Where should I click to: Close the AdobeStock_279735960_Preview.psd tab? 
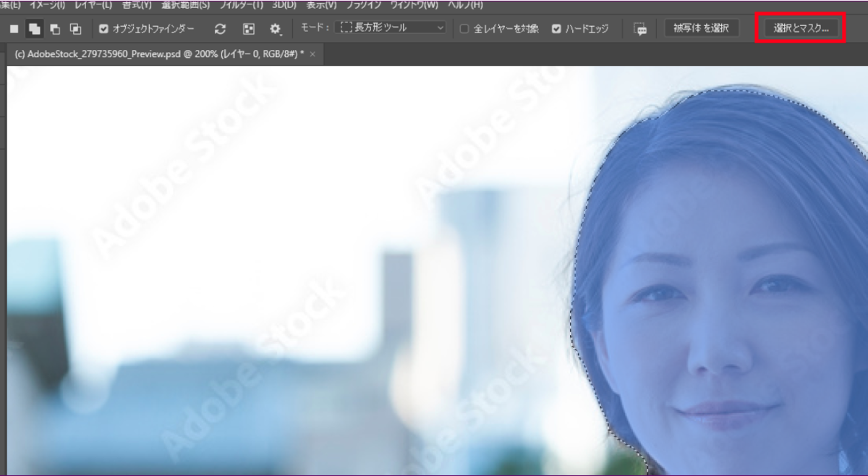tap(312, 55)
